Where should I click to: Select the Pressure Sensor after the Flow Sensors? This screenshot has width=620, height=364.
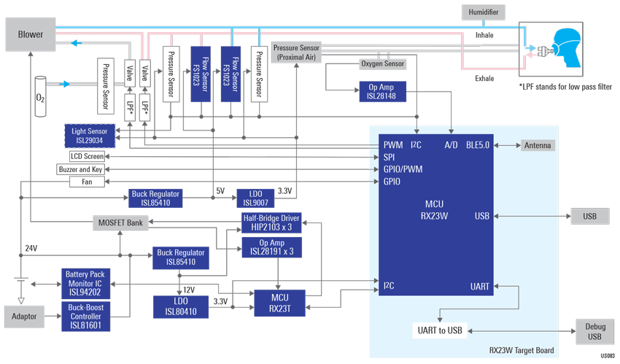pyautogui.click(x=259, y=74)
